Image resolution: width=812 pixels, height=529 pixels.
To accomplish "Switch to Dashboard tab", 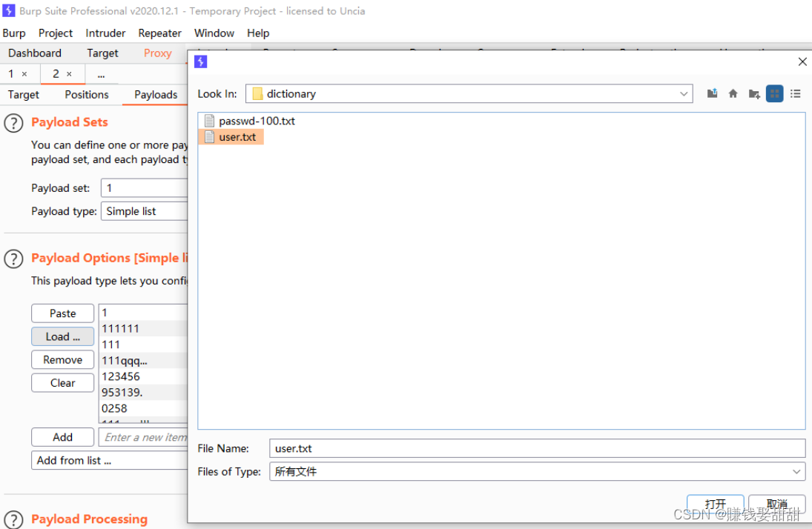I will (35, 53).
